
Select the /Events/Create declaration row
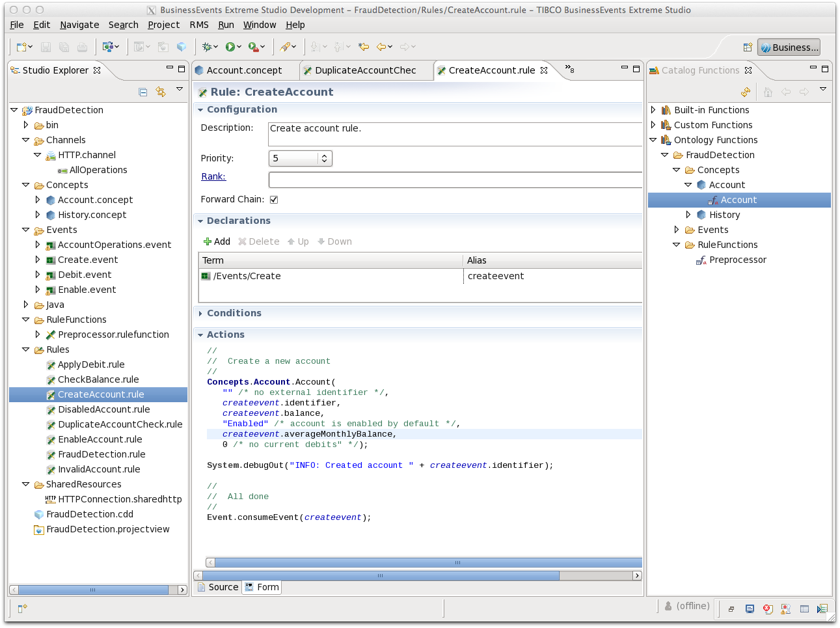coord(420,276)
